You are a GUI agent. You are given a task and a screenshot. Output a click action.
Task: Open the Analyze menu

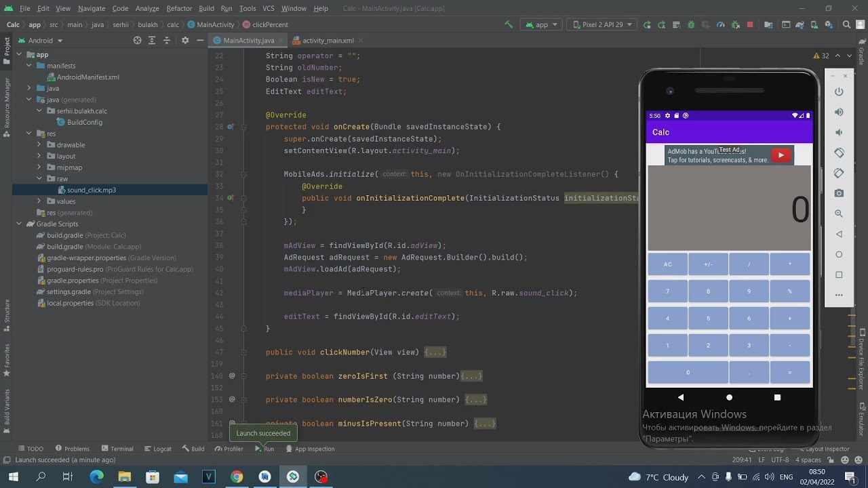[x=147, y=8]
